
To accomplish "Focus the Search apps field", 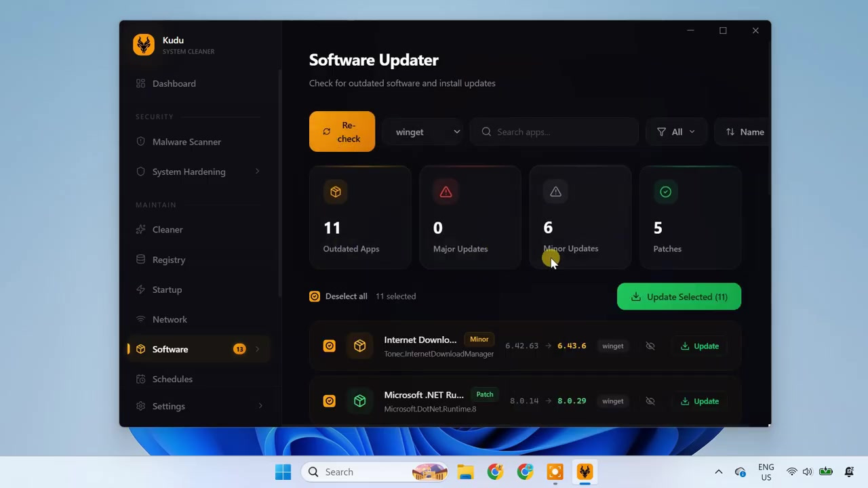I will [x=555, y=132].
